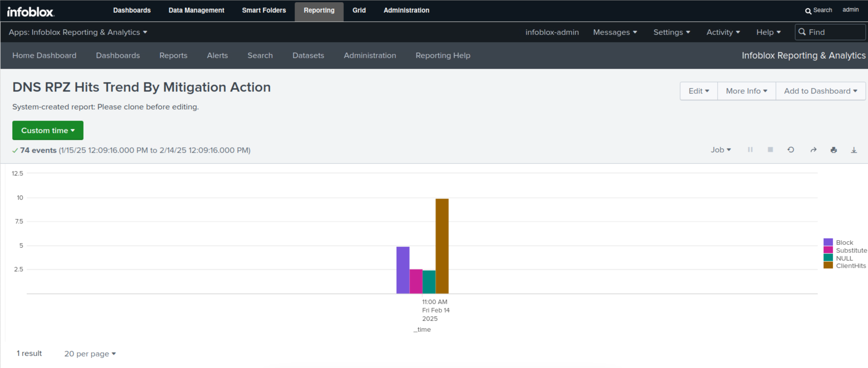Click the top-bar Search magnifier icon
The height and width of the screenshot is (368, 868).
click(x=808, y=11)
